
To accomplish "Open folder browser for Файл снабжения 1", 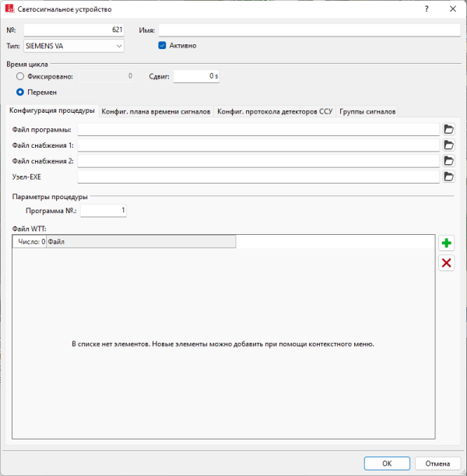I will click(x=448, y=145).
